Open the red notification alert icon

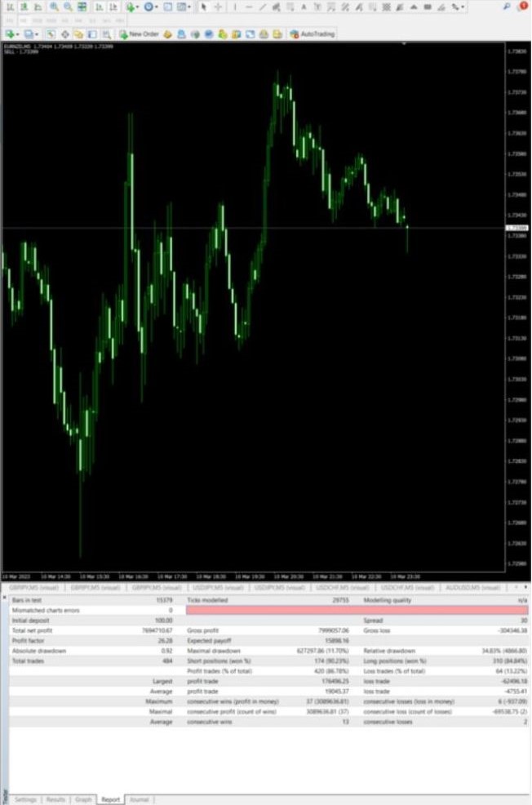(x=522, y=6)
